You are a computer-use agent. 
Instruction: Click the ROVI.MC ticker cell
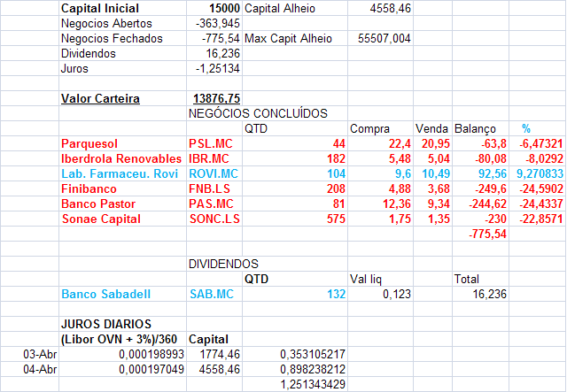(214, 173)
